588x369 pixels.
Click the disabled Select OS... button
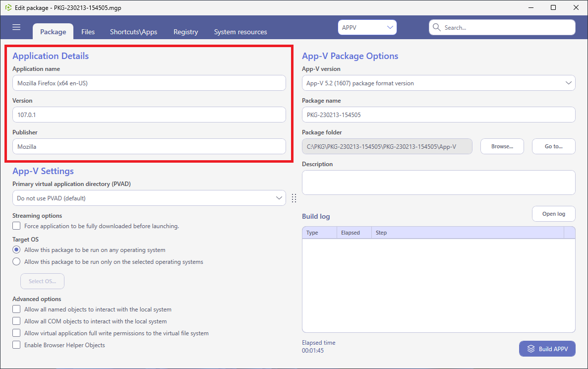tap(42, 281)
